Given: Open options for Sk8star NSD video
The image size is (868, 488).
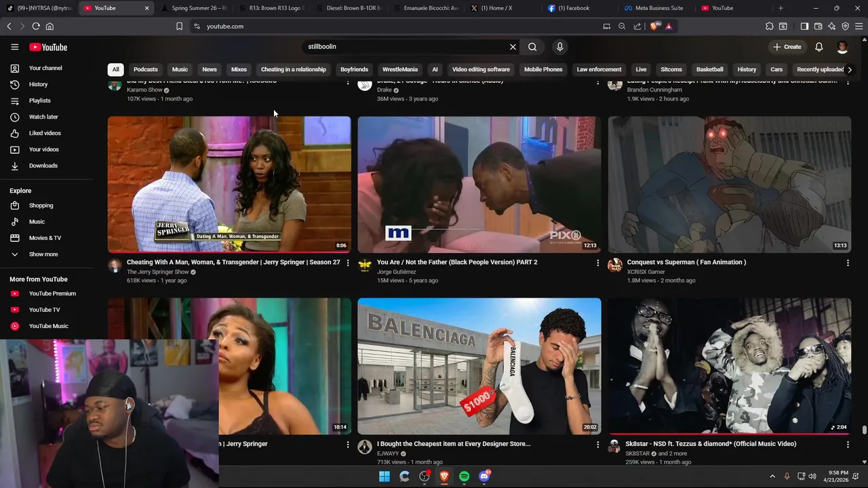Looking at the screenshot, I should (x=848, y=444).
